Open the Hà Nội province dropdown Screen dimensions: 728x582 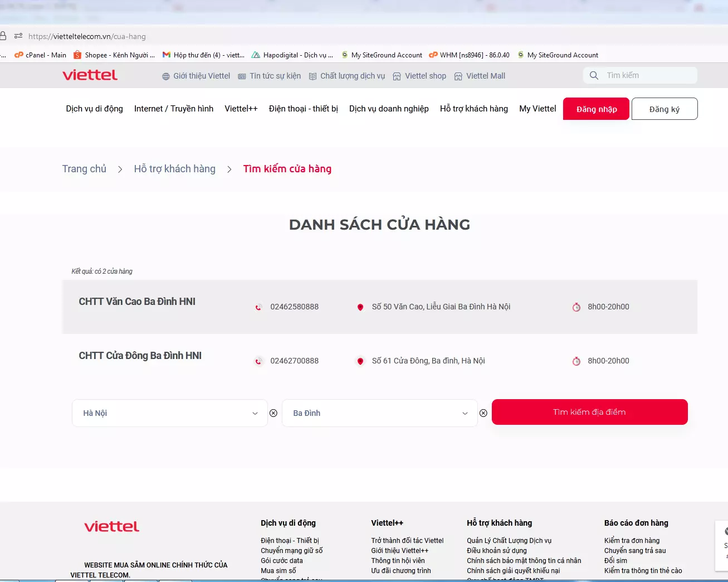coord(170,413)
